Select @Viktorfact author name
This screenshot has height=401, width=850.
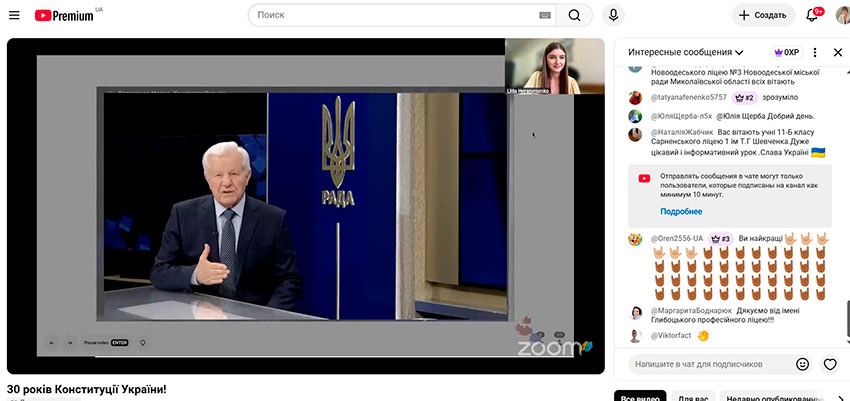pyautogui.click(x=671, y=335)
